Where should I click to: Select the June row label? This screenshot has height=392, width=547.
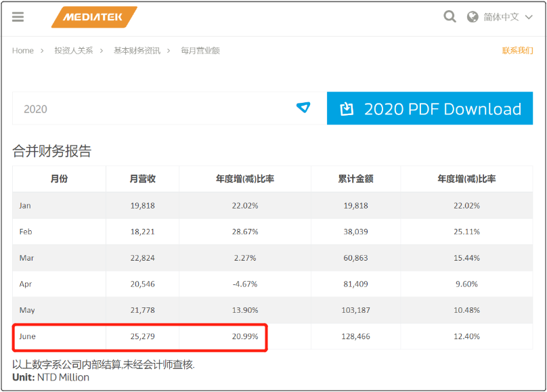click(28, 336)
